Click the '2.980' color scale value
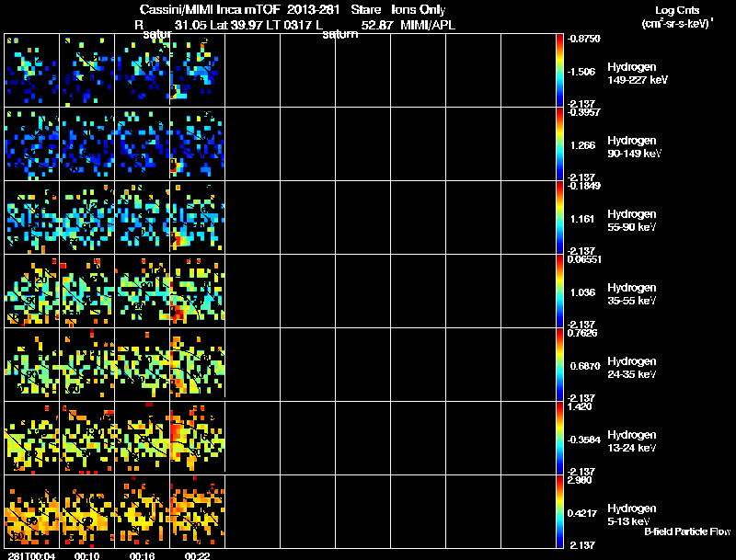 580,481
